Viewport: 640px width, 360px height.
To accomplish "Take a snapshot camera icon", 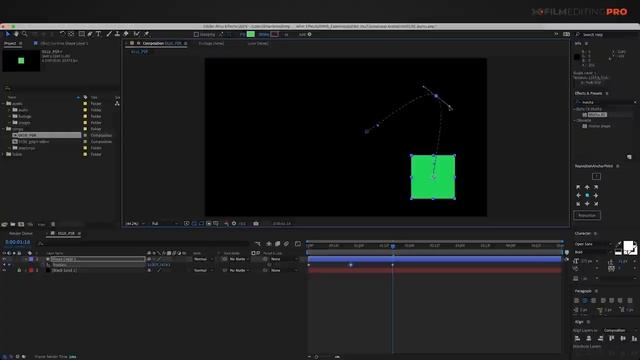I will (x=256, y=224).
